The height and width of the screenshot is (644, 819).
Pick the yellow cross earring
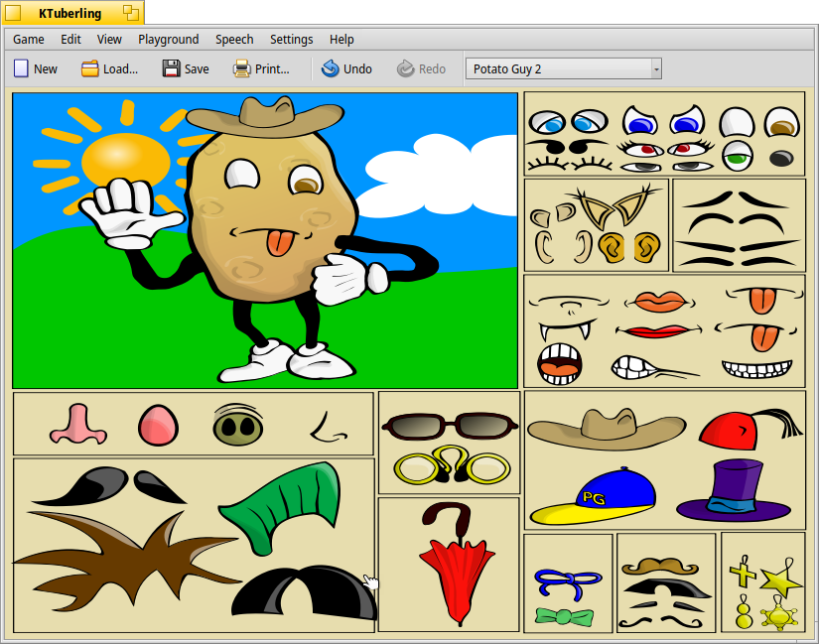[743, 572]
